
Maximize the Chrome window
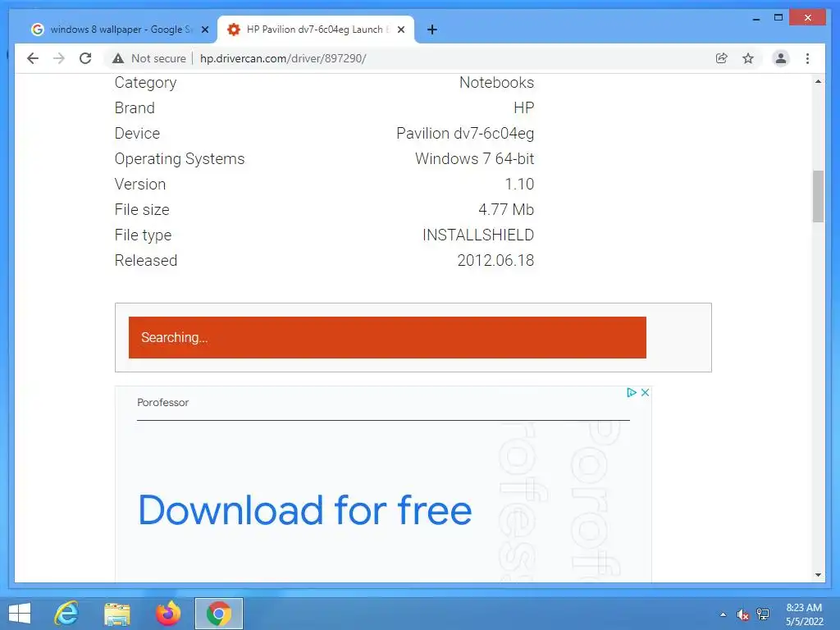point(778,18)
